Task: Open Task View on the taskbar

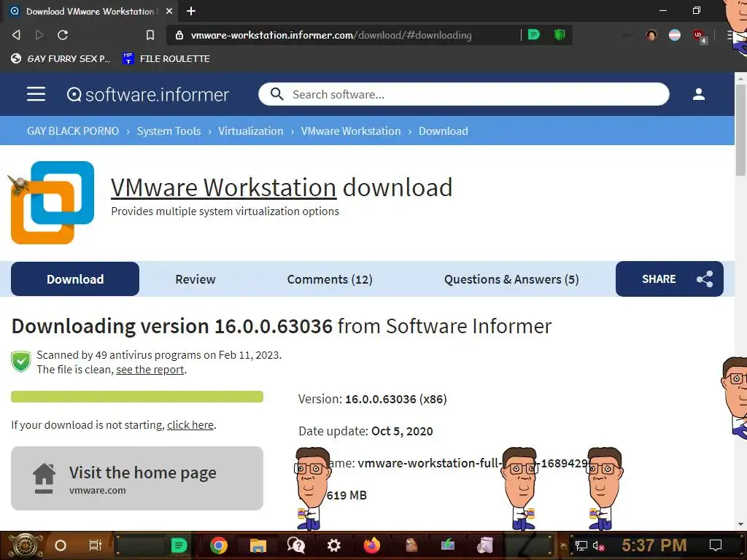Action: (96, 545)
